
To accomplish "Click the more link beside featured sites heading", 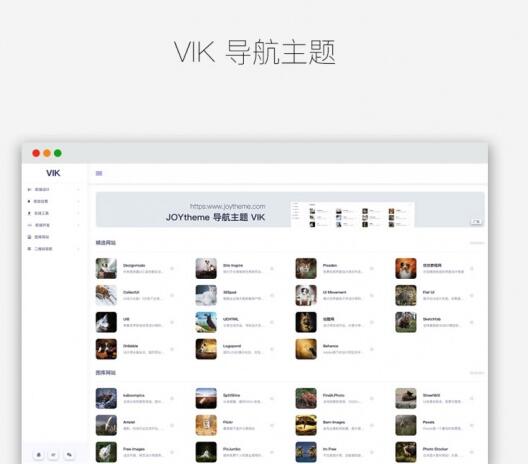I will click(477, 243).
